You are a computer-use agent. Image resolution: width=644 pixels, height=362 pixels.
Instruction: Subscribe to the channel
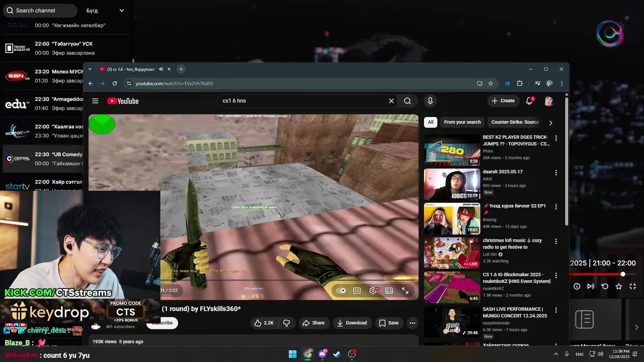click(x=162, y=323)
